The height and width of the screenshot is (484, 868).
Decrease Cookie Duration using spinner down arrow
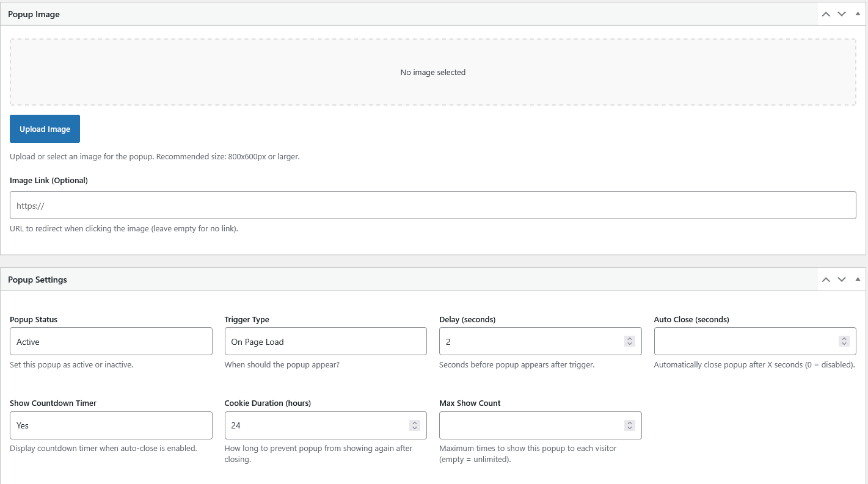coord(415,428)
